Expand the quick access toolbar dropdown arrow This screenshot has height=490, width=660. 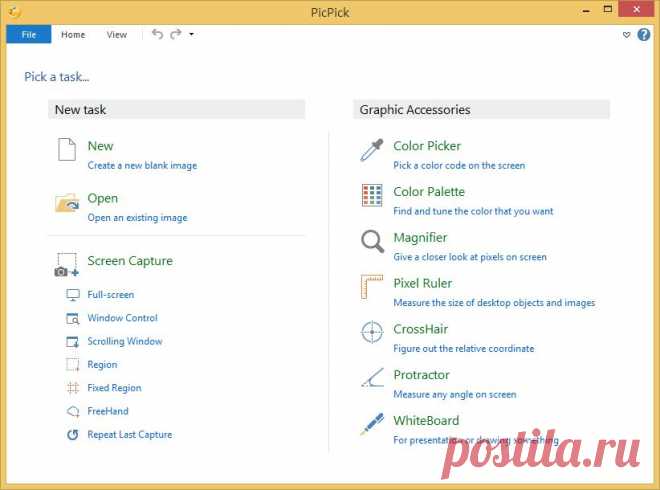click(x=192, y=35)
